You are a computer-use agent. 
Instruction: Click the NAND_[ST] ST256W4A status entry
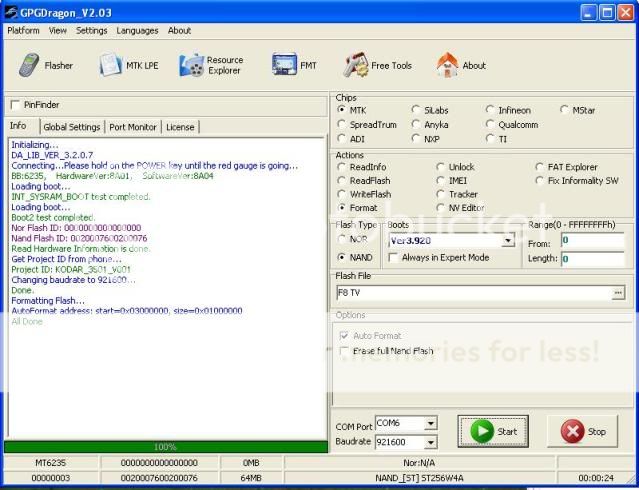point(419,478)
